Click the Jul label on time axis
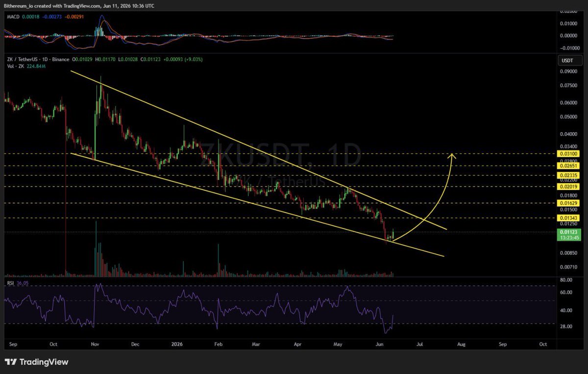 420,345
